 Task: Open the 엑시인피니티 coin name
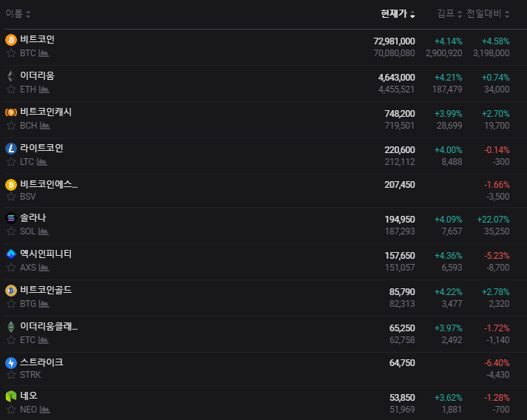[46, 254]
